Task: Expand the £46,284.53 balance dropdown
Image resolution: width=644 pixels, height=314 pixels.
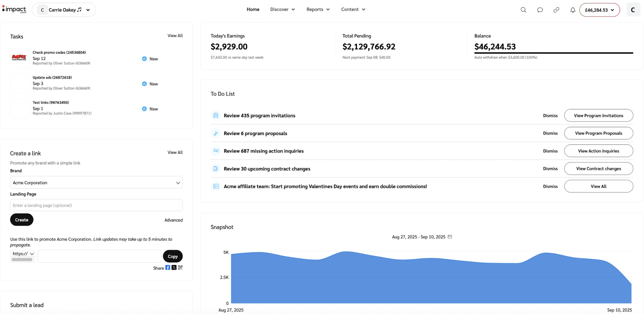Action: click(x=599, y=10)
